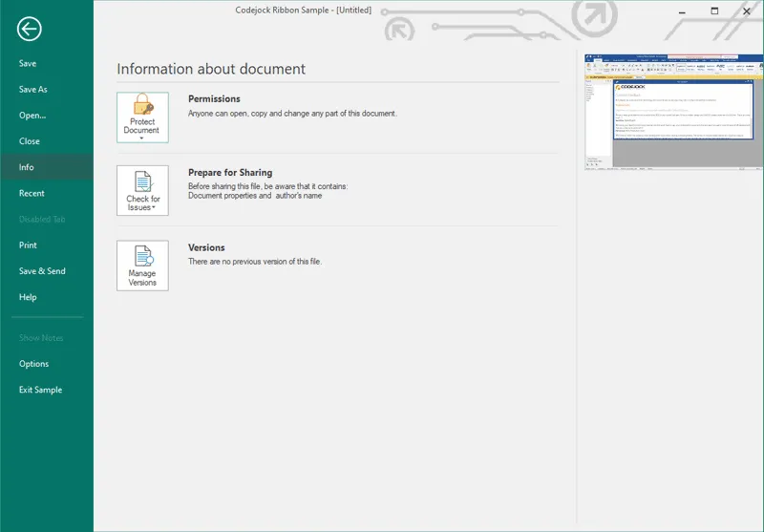Screen dimensions: 764x532
Task: Click the Protect Document padlock icon
Action: click(142, 105)
